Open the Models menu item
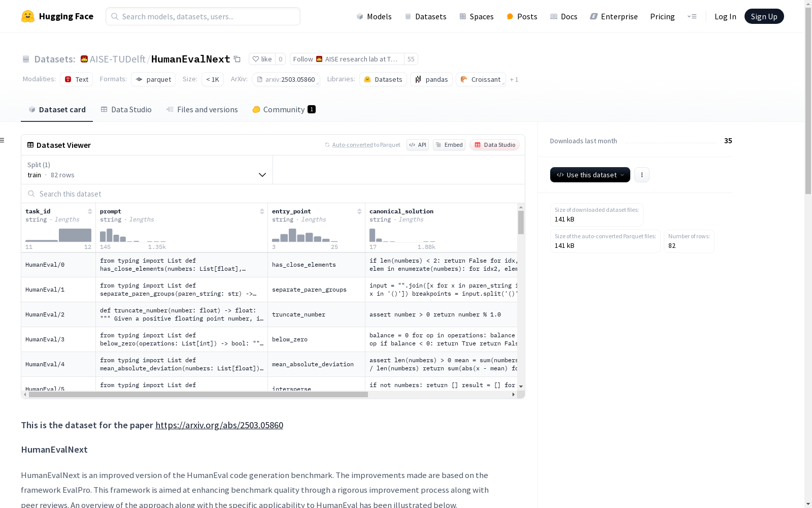 [374, 16]
